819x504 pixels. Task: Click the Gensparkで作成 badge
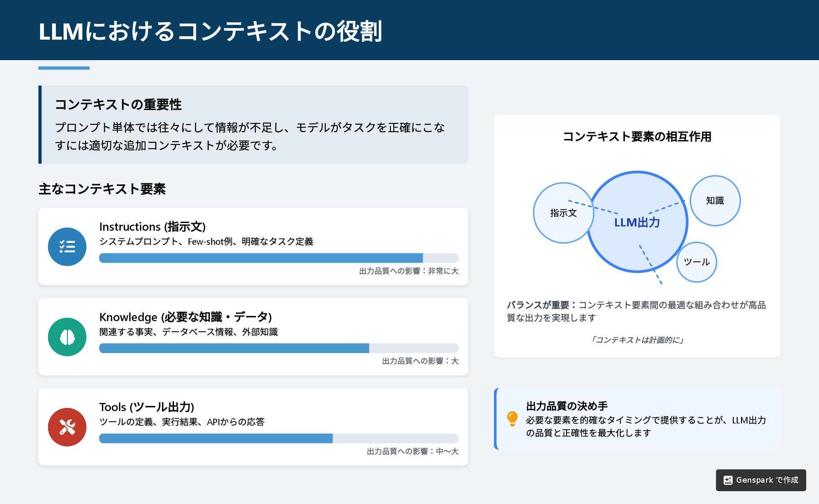761,480
